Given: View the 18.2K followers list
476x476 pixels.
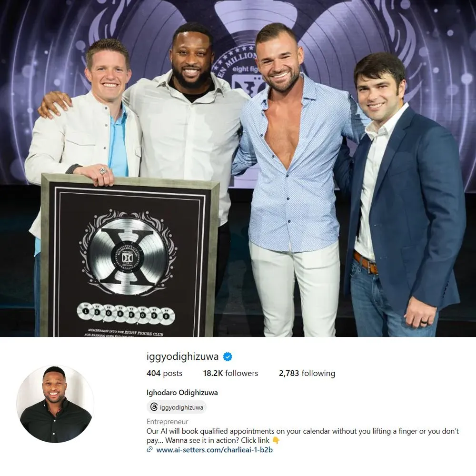Looking at the screenshot, I should (x=230, y=373).
